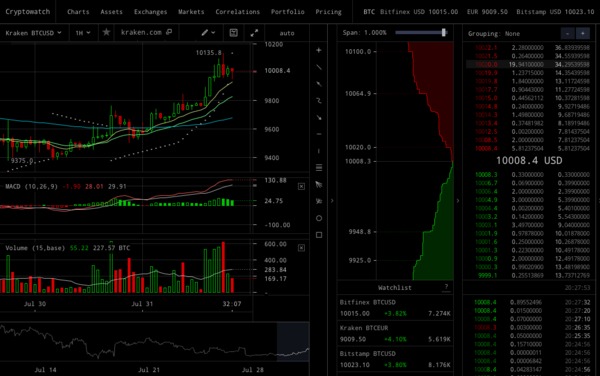
Task: Adjust the Span 1.000% slider handle
Action: coord(444,33)
